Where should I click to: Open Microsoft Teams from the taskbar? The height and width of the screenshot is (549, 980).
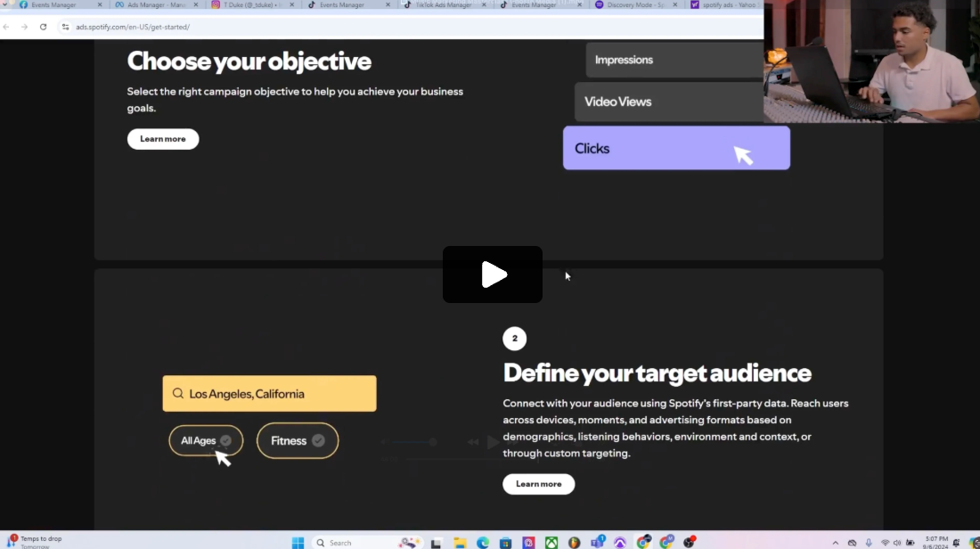pyautogui.click(x=597, y=543)
